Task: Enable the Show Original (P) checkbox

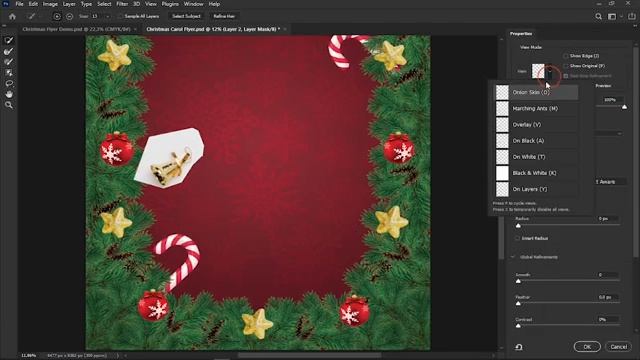Action: click(566, 66)
